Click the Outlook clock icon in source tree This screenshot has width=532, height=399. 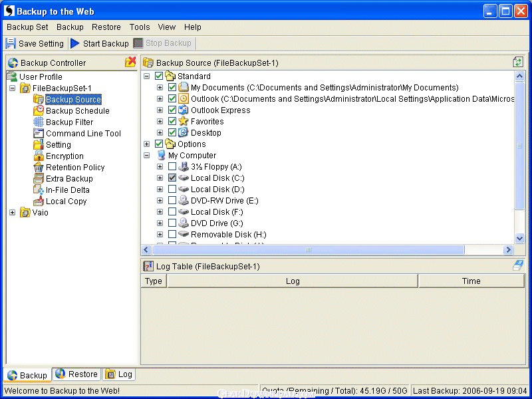tap(184, 98)
